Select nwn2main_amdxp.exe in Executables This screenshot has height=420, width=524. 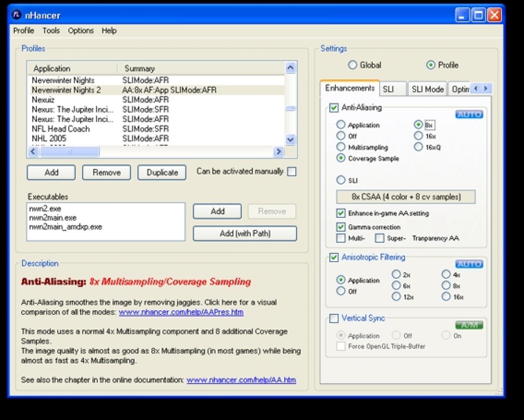coord(66,227)
